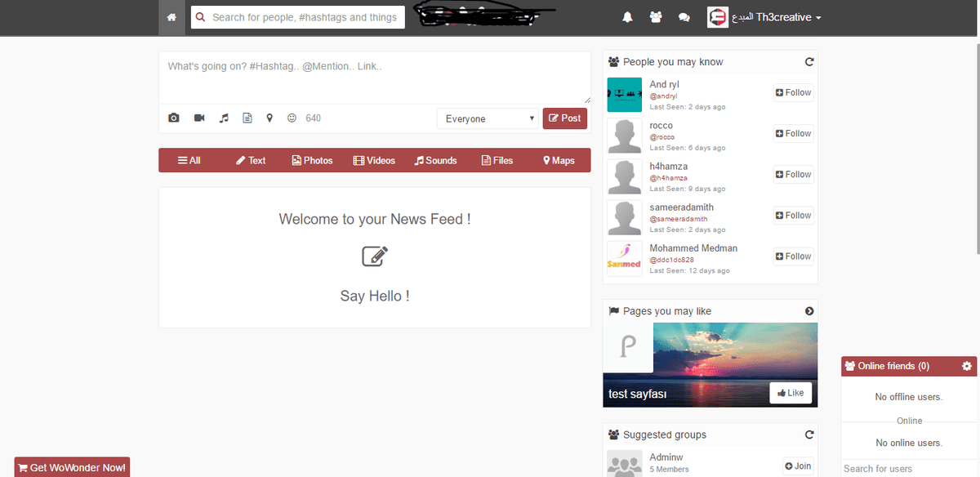This screenshot has width=980, height=477.
Task: Open the Adminw group link
Action: pyautogui.click(x=666, y=457)
